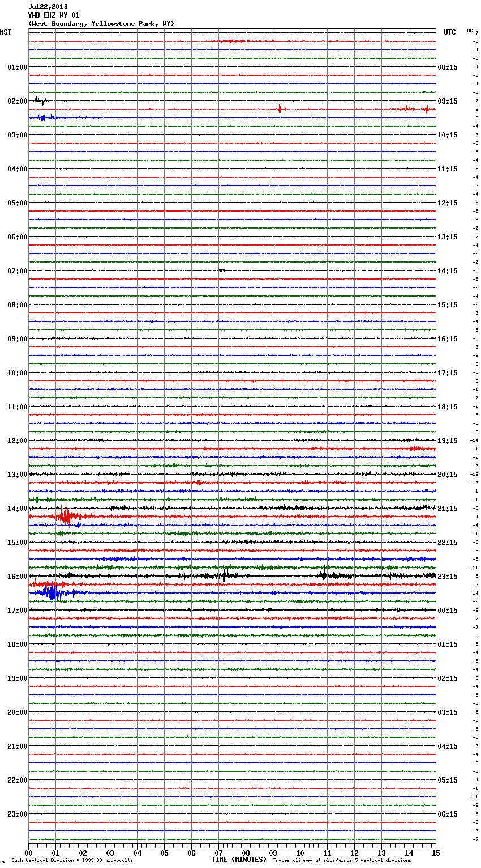Click the 06:15 UTC time label
Screen dimensions: 481x868
[448, 814]
